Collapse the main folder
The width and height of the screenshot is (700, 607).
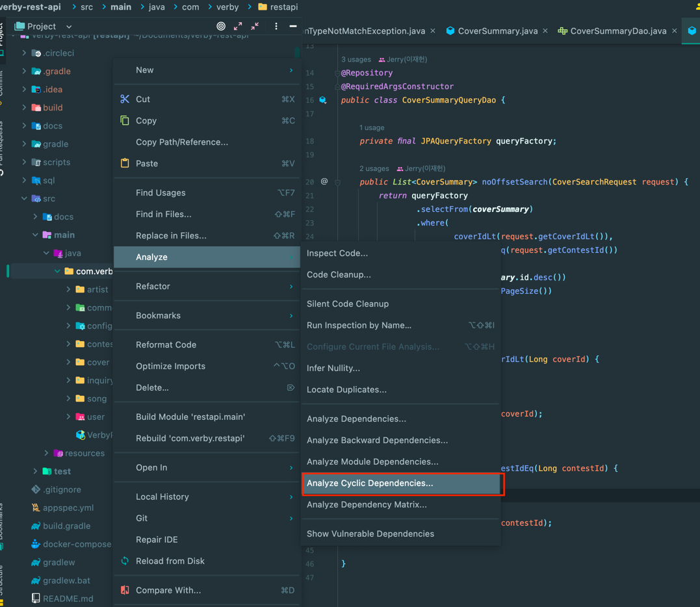(x=35, y=235)
